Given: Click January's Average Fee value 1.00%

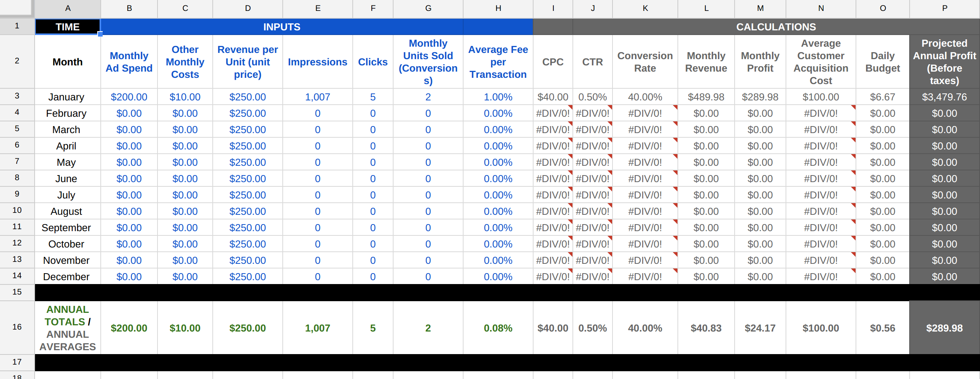Looking at the screenshot, I should coord(498,97).
